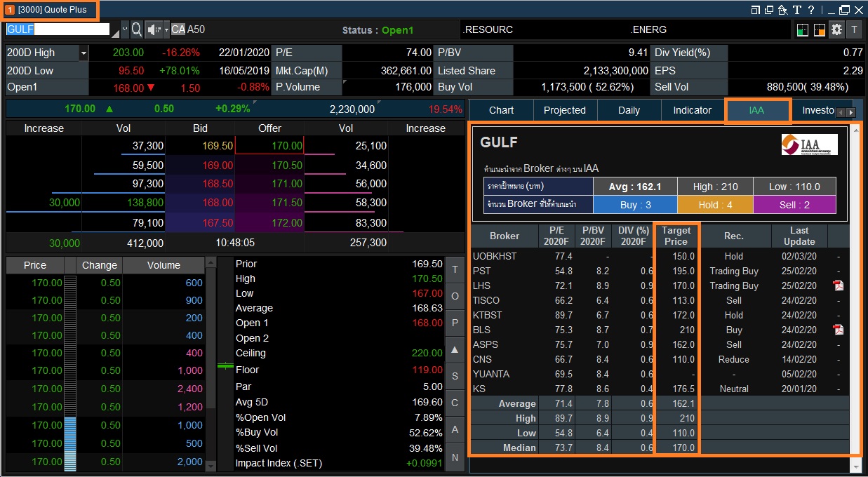The image size is (868, 477).
Task: Open the symbol input dropdown arrow
Action: click(125, 29)
